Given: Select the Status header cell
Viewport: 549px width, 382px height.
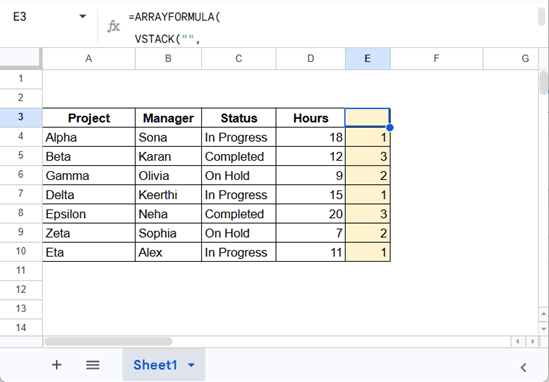Looking at the screenshot, I should tap(239, 118).
